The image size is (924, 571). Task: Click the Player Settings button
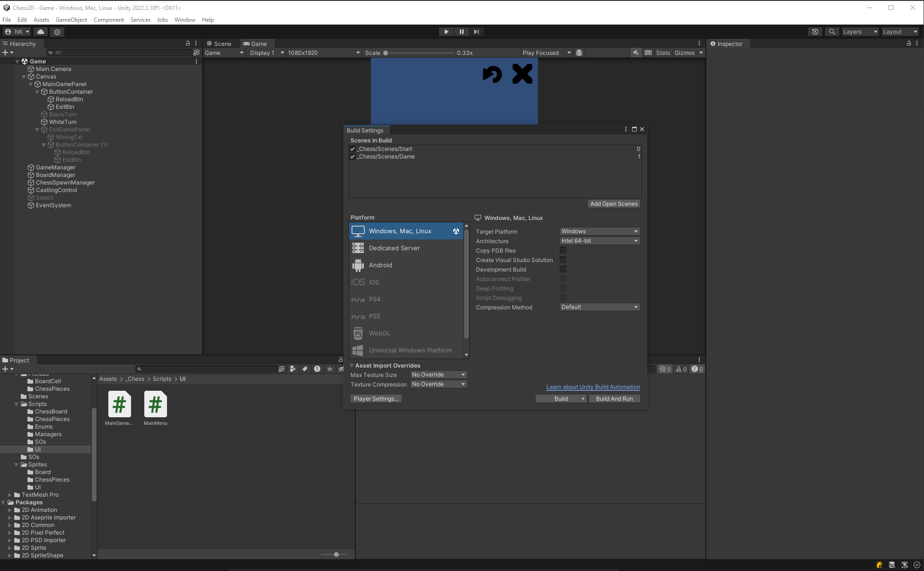point(376,399)
